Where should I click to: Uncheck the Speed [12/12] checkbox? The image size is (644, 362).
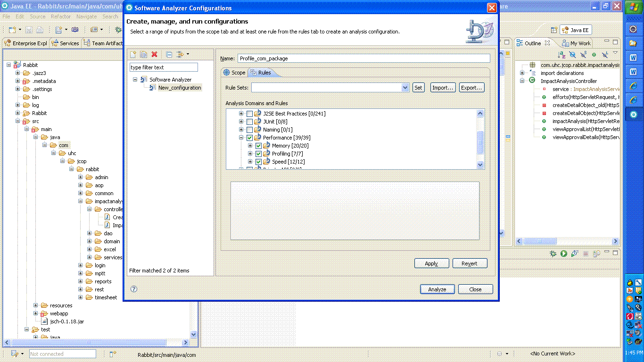tap(258, 162)
